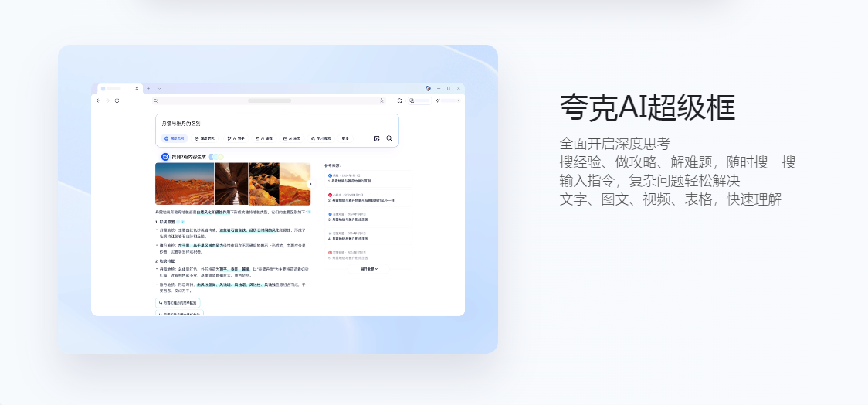Image resolution: width=868 pixels, height=405 pixels.
Task: Open reference 4 in the sources list
Action: [x=368, y=236]
